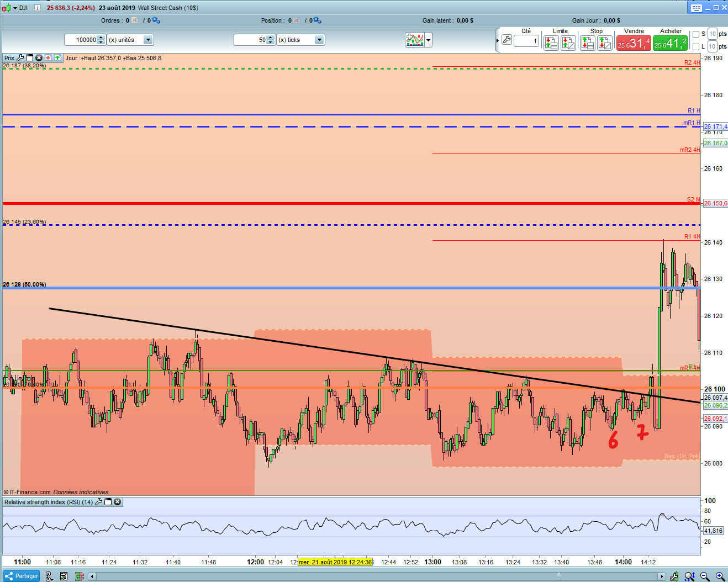Zoom out the chart
The height and width of the screenshot is (582, 728).
(705, 576)
